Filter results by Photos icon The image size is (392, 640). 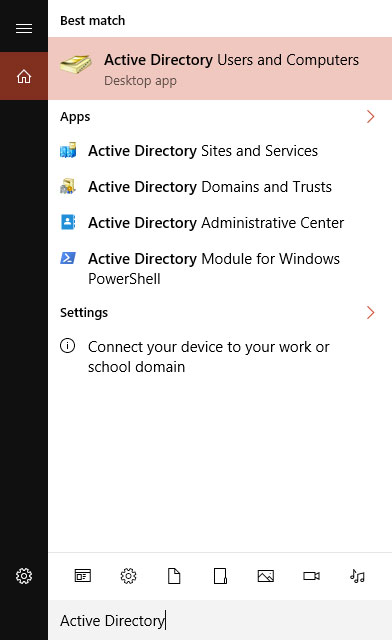pos(266,576)
